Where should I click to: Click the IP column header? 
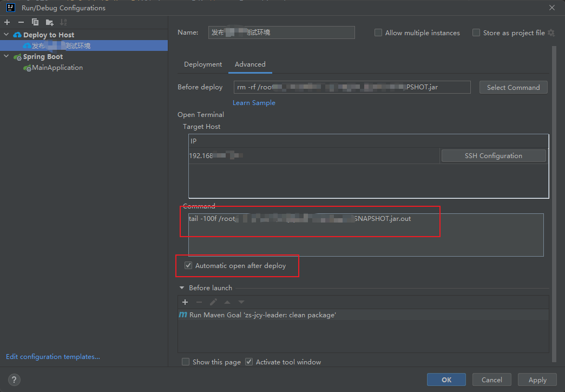pos(368,141)
